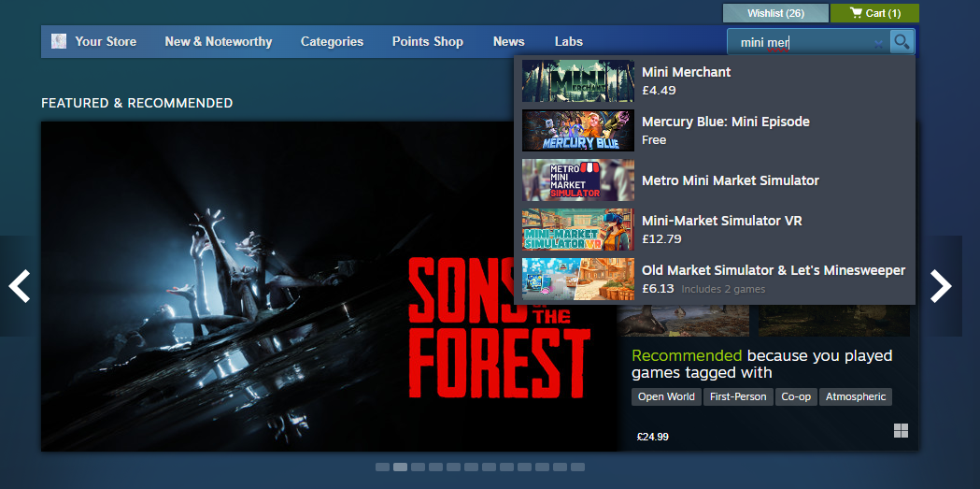This screenshot has width=980, height=489.
Task: Go to previous featured item with left arrow
Action: point(19,286)
